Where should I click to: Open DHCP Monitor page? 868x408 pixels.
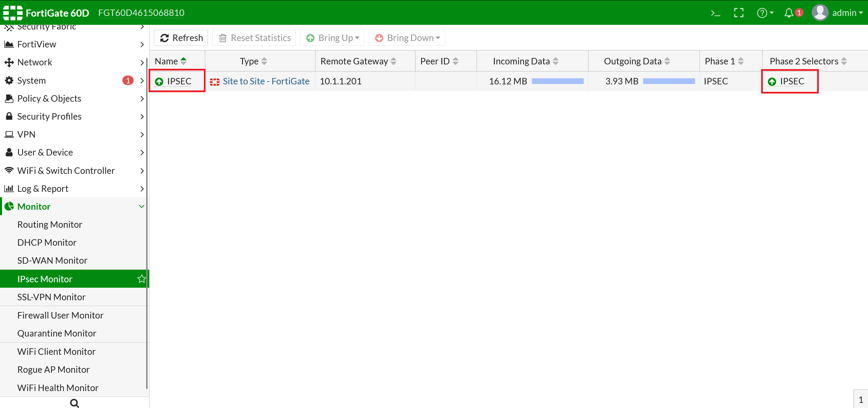pos(47,242)
